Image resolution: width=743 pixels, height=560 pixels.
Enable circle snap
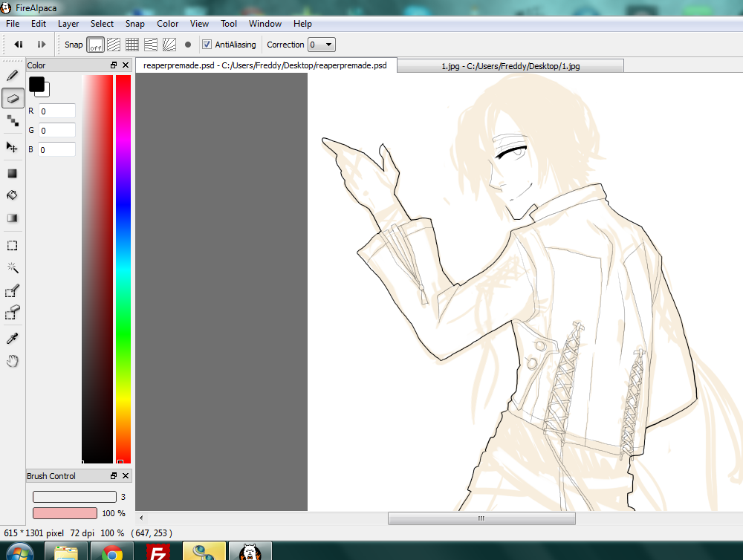click(188, 45)
